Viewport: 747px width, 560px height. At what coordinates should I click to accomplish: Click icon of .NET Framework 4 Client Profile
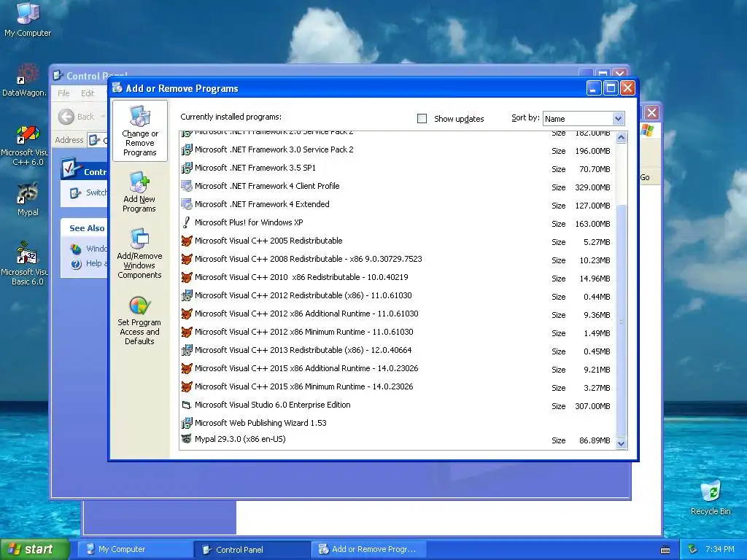tap(187, 186)
